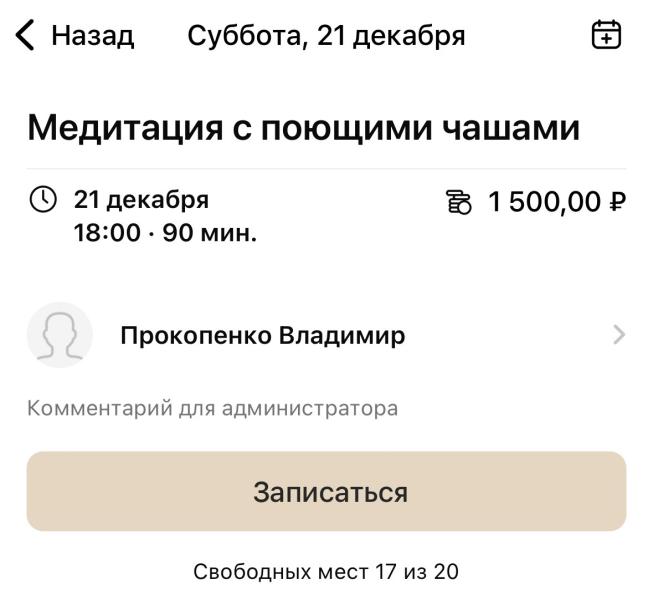Image resolution: width=653 pixels, height=600 pixels.
Task: Select the 1 500,00 ₽ price text
Action: pos(557,202)
